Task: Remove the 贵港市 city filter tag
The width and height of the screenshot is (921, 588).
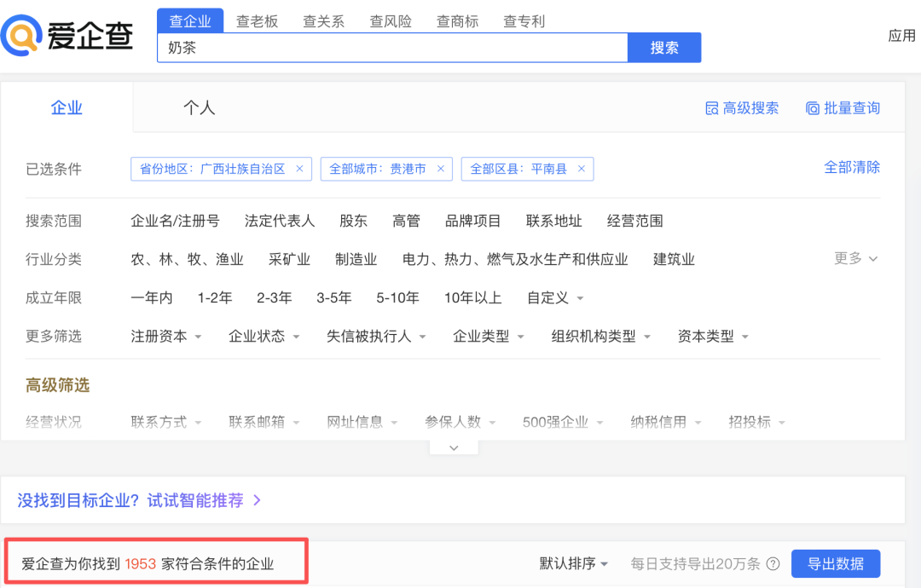Action: point(440,169)
